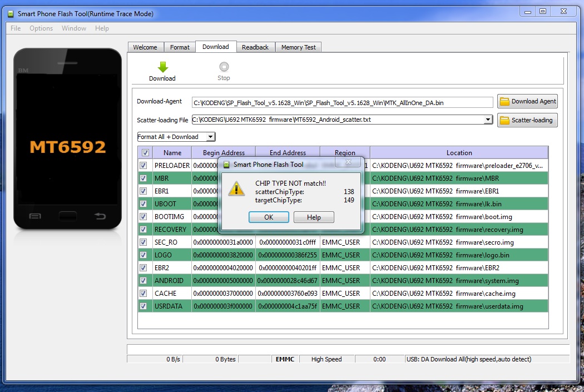
Task: Click the phone's menu key icon
Action: click(x=34, y=216)
